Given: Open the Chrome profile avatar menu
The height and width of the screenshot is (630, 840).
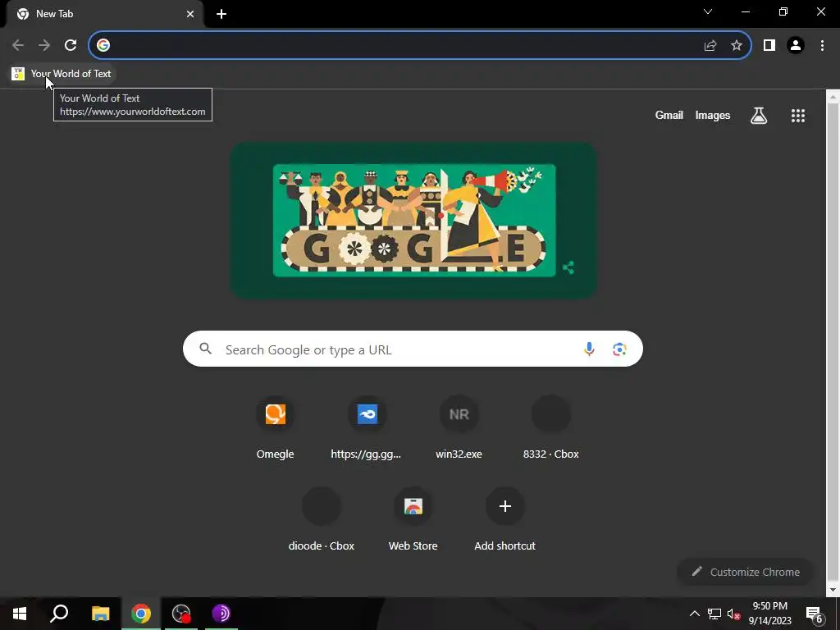Looking at the screenshot, I should click(x=796, y=46).
